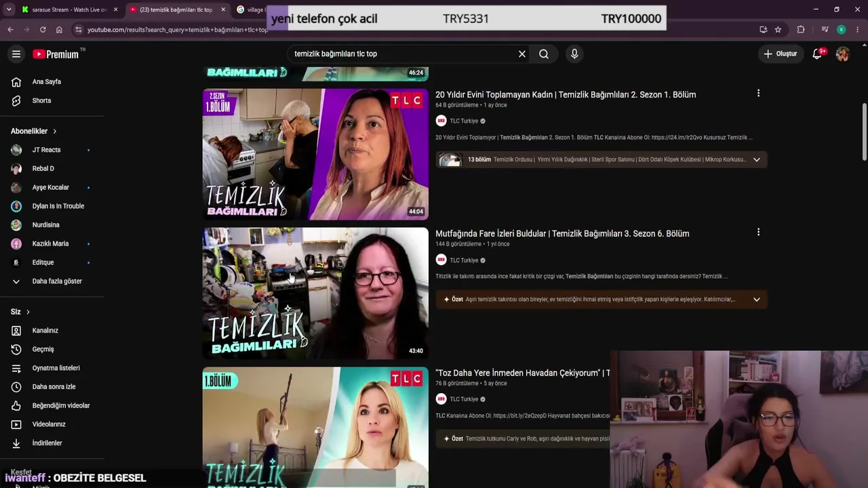Open the account avatar menu
The height and width of the screenshot is (488, 868).
point(842,54)
